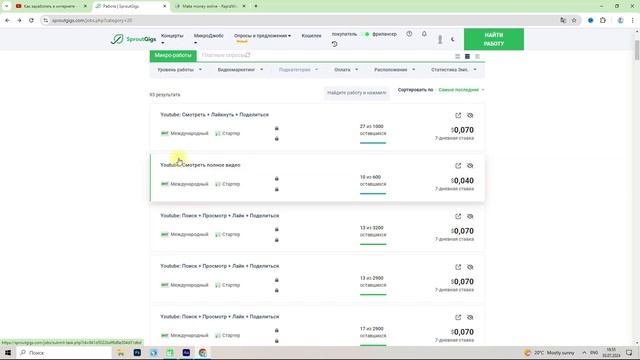Viewport: 640px width, 360px height.
Task: Open 'Видеомаркетинг' category dropdown
Action: pos(240,70)
